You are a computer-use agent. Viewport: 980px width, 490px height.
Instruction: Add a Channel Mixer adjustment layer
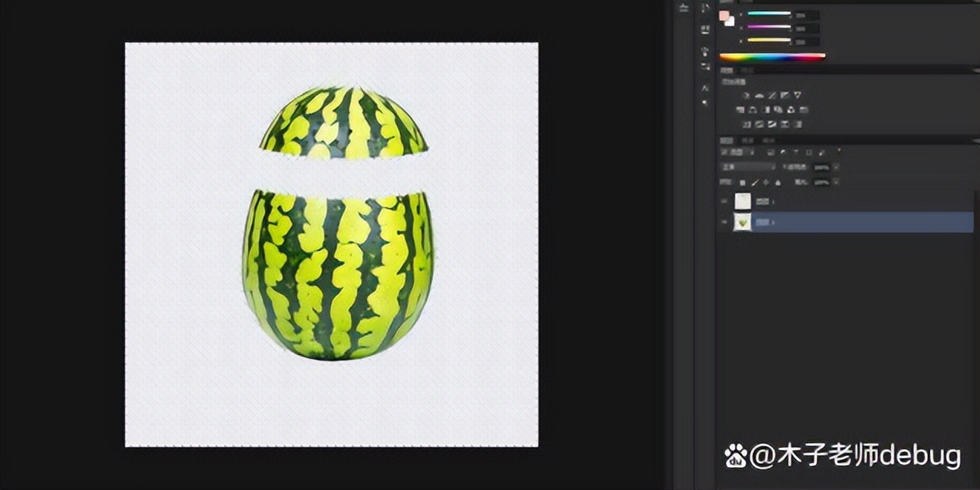point(791,109)
